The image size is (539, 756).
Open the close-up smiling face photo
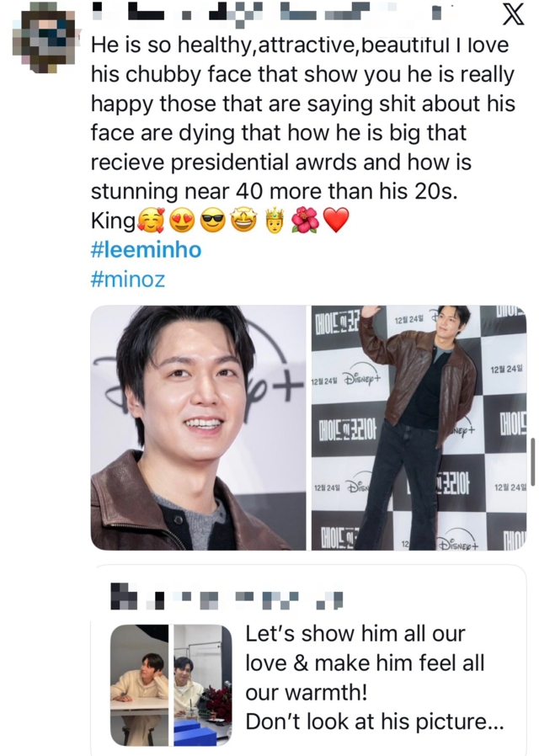click(x=198, y=428)
